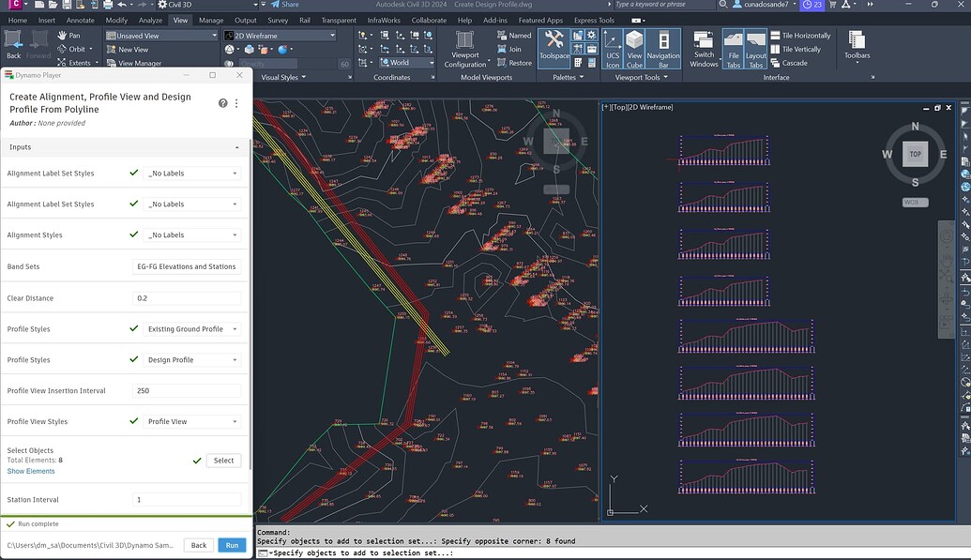Click the UCS Icon button in Viewport Tools
This screenshot has width=971, height=560.
point(611,49)
